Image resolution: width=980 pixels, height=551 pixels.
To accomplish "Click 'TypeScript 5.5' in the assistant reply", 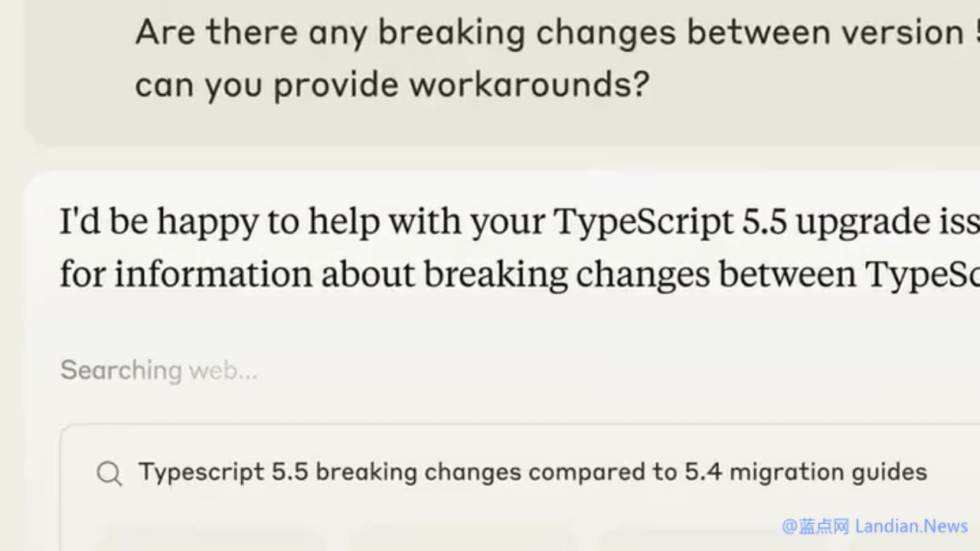I will tap(670, 222).
